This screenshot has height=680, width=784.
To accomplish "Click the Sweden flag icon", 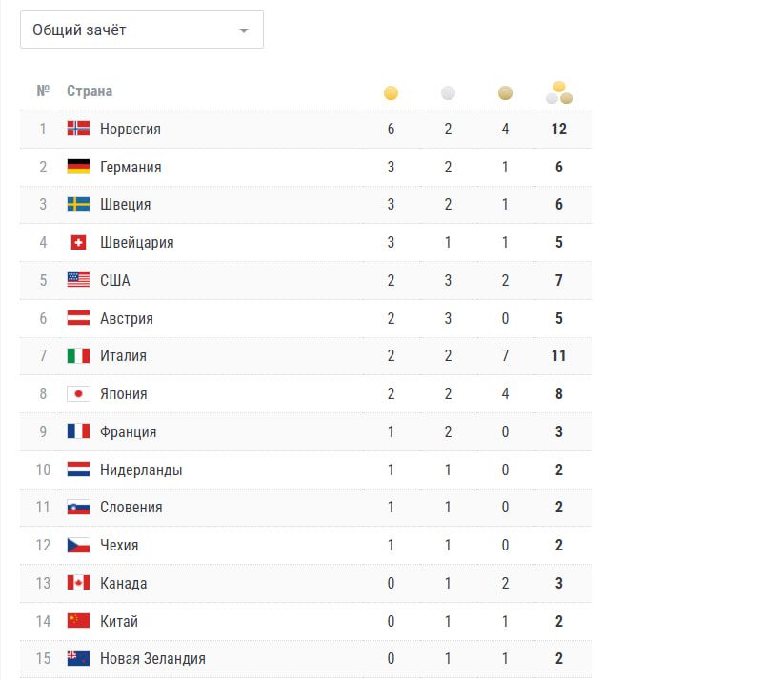I will [78, 204].
